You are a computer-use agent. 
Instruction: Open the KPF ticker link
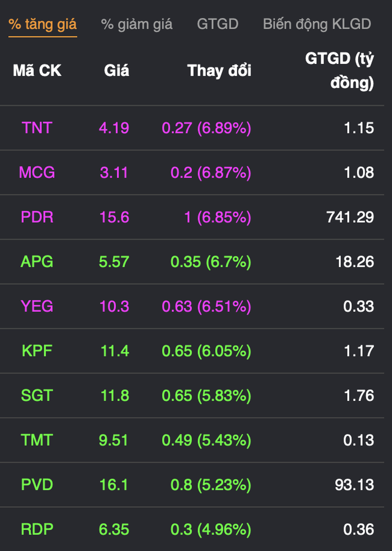point(37,351)
